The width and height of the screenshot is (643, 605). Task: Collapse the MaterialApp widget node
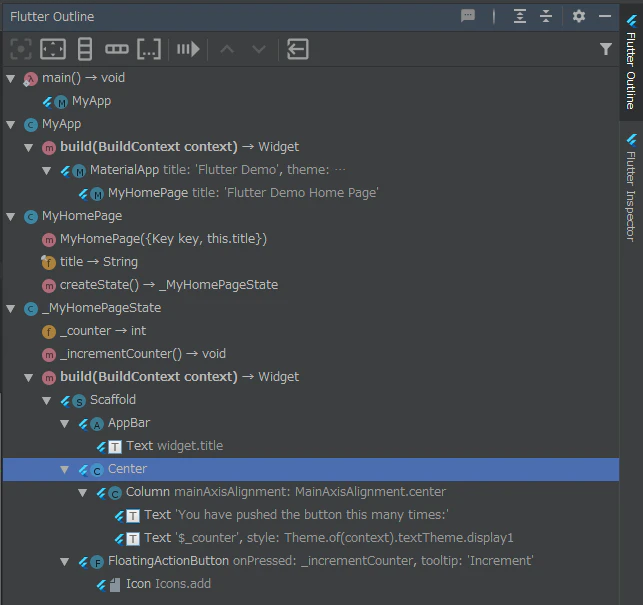[x=47, y=170]
